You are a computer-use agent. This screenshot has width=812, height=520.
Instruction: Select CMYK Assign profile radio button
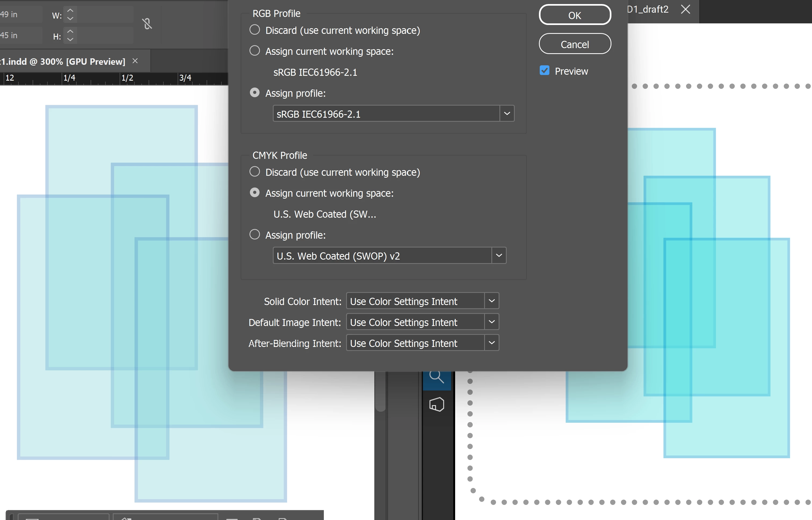pyautogui.click(x=255, y=234)
